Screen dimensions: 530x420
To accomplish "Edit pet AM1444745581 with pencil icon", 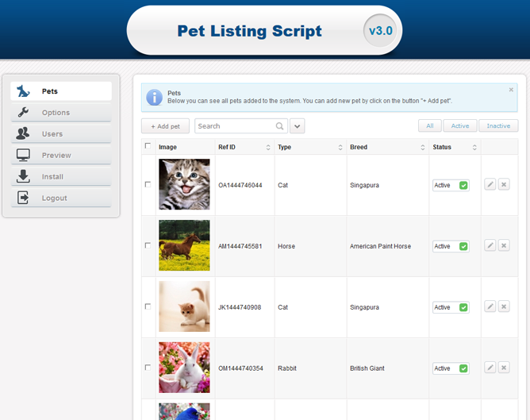I will [x=490, y=245].
